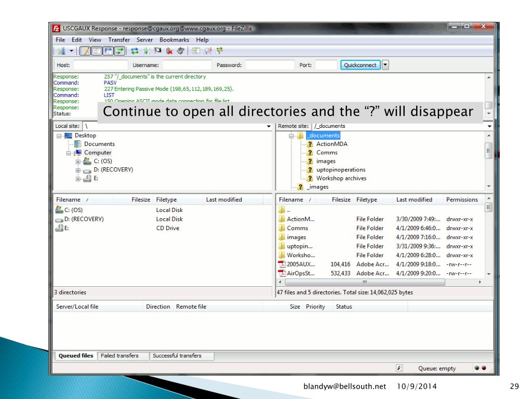532x399 pixels.
Task: Expand the D: (RECOVERY) drive in local tree
Action: point(78,170)
